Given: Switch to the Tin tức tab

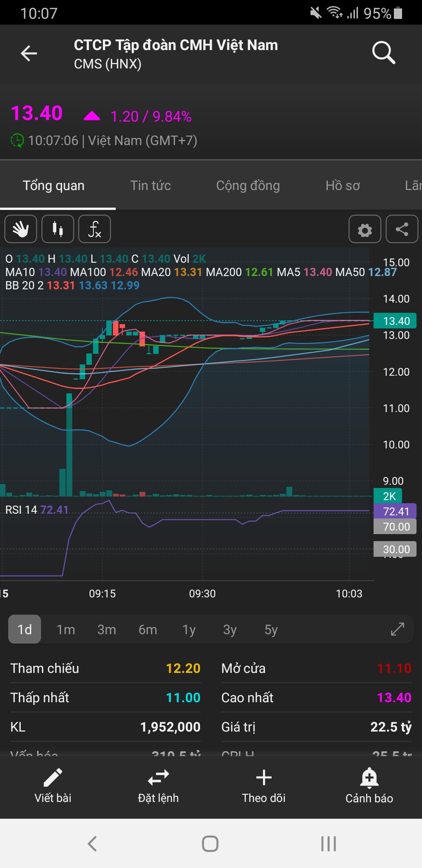Looking at the screenshot, I should pos(150,185).
